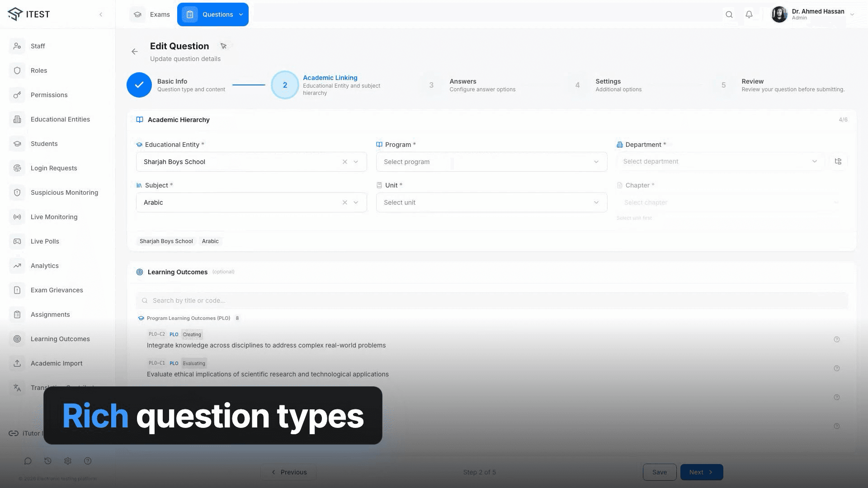Click info icon for PLO-C2 outcome
868x488 pixels.
tap(837, 339)
